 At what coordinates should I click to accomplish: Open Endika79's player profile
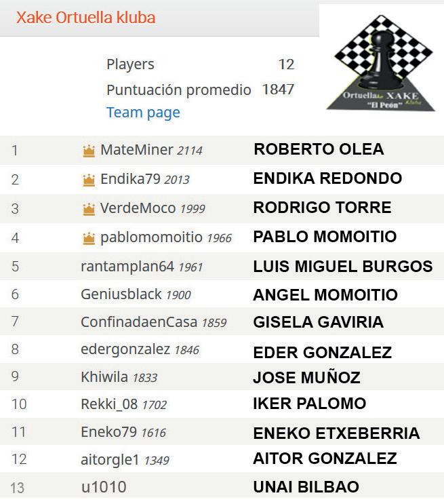pyautogui.click(x=130, y=179)
